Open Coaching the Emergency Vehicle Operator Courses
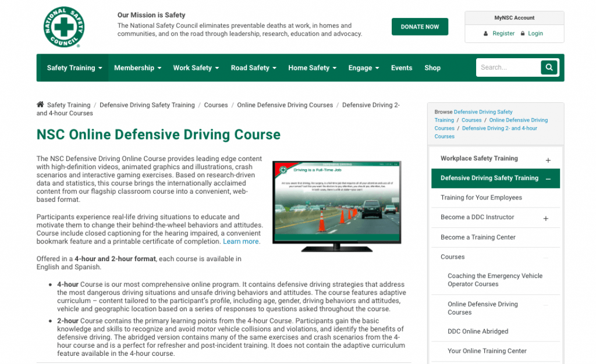Screen dimensions: 596x364 (x=495, y=280)
